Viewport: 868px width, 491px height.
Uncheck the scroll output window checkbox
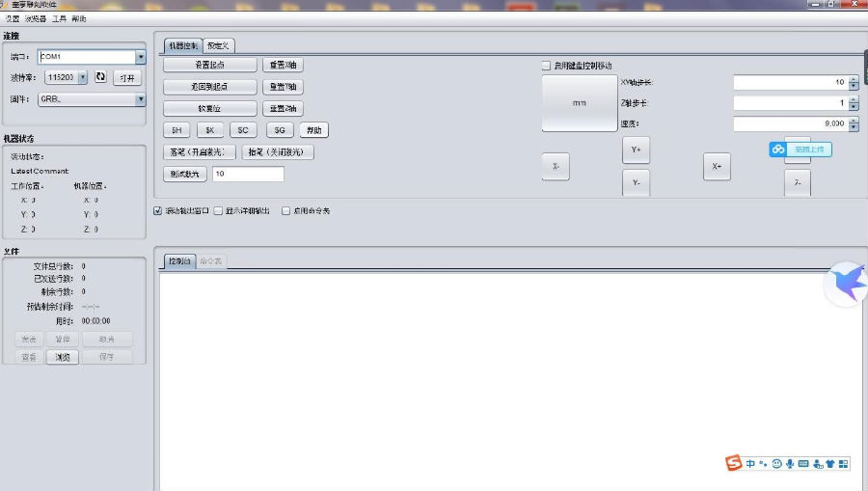pyautogui.click(x=158, y=210)
